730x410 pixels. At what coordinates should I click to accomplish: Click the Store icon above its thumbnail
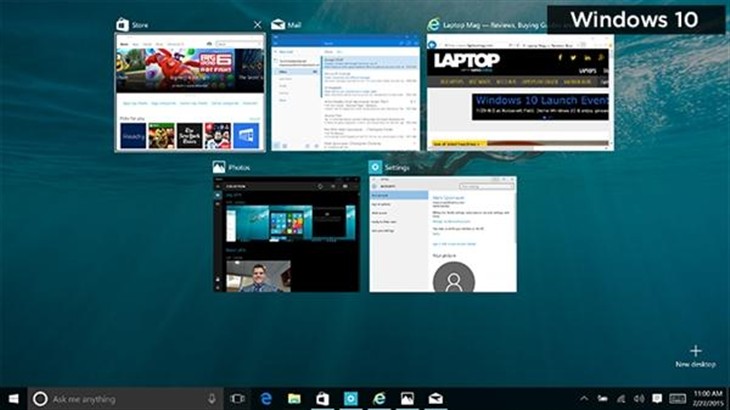122,25
